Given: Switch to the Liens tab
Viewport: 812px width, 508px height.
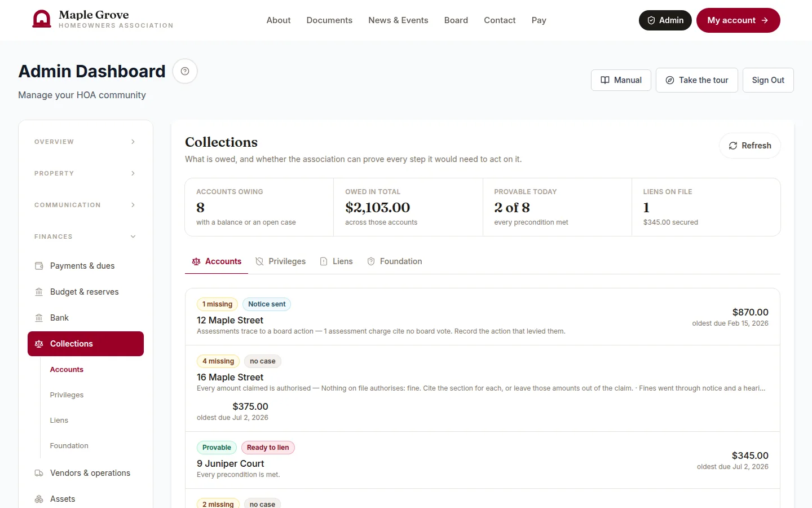Looking at the screenshot, I should (336, 261).
